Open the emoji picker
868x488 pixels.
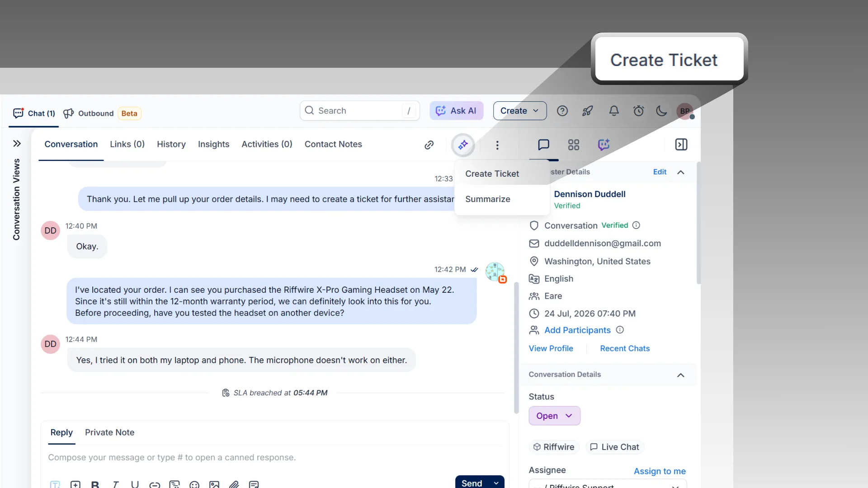pos(194,484)
